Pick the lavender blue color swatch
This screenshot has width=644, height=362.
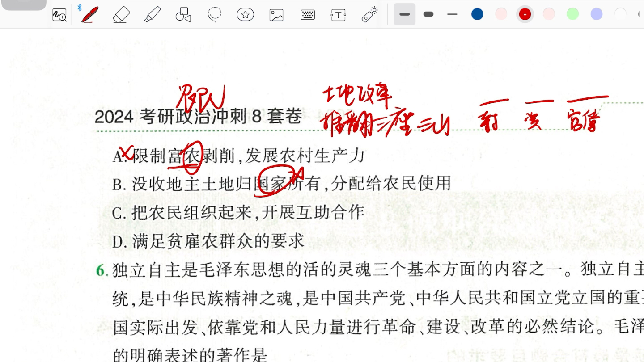(x=597, y=14)
